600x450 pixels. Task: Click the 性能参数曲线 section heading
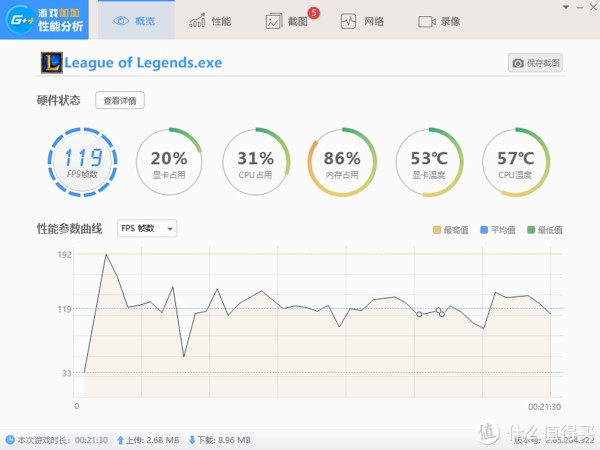(x=69, y=229)
